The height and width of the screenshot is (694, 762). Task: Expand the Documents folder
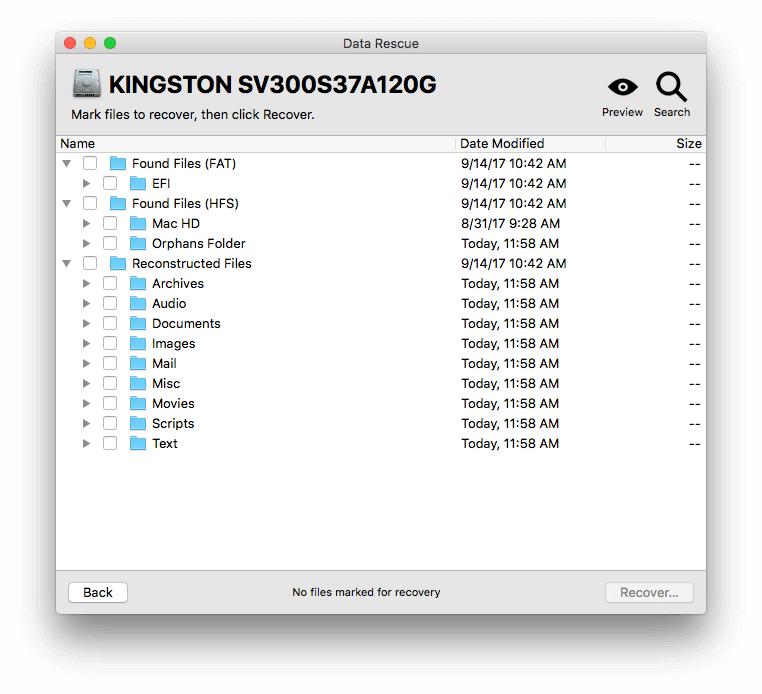87,323
